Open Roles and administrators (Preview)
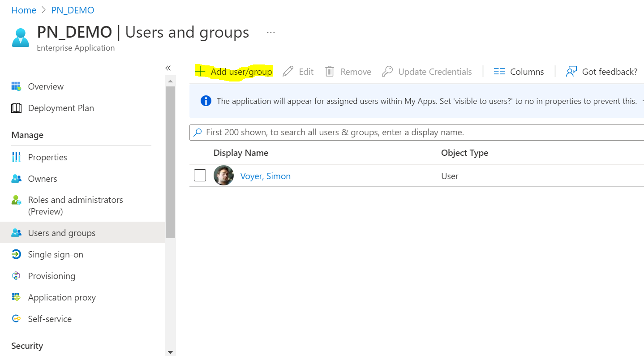The width and height of the screenshot is (644, 356). (x=75, y=206)
